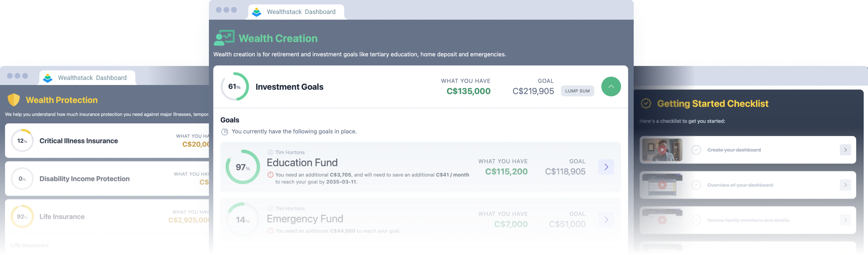Click the LUMP SUM button
Image resolution: width=868 pixels, height=255 pixels.
point(577,91)
